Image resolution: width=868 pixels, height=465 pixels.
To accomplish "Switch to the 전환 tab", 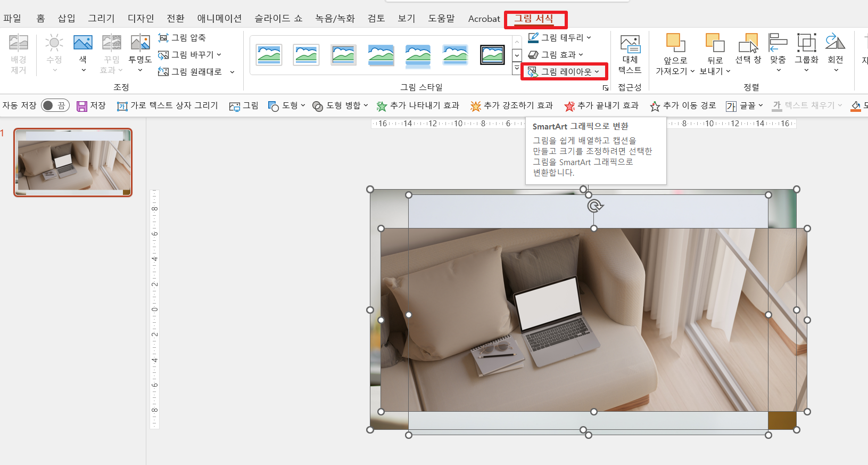I will 176,19.
